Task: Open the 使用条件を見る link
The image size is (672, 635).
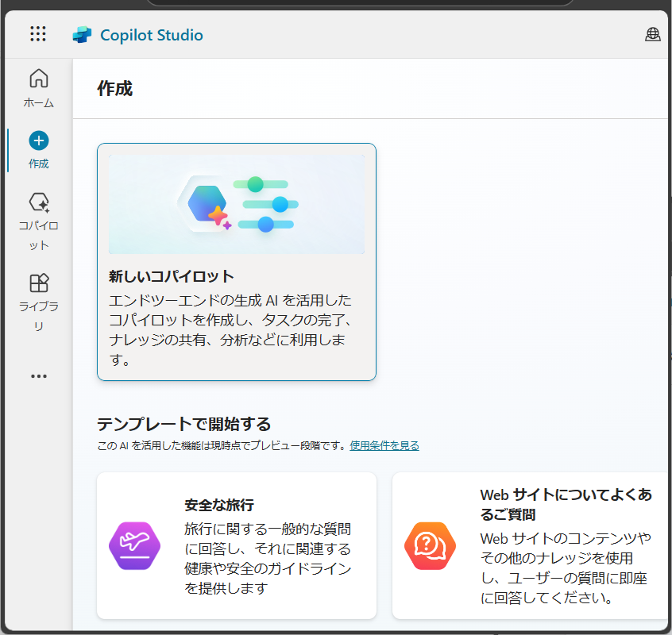Action: click(384, 446)
